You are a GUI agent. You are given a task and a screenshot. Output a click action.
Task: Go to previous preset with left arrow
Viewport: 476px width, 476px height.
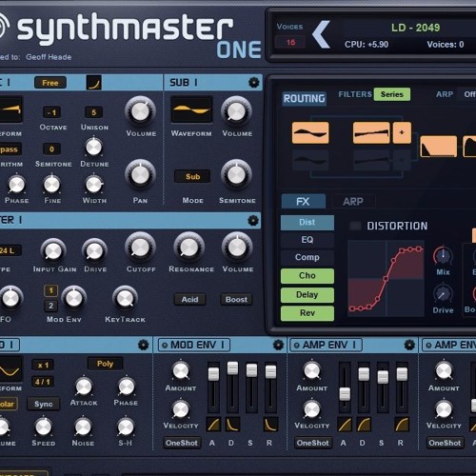(321, 34)
